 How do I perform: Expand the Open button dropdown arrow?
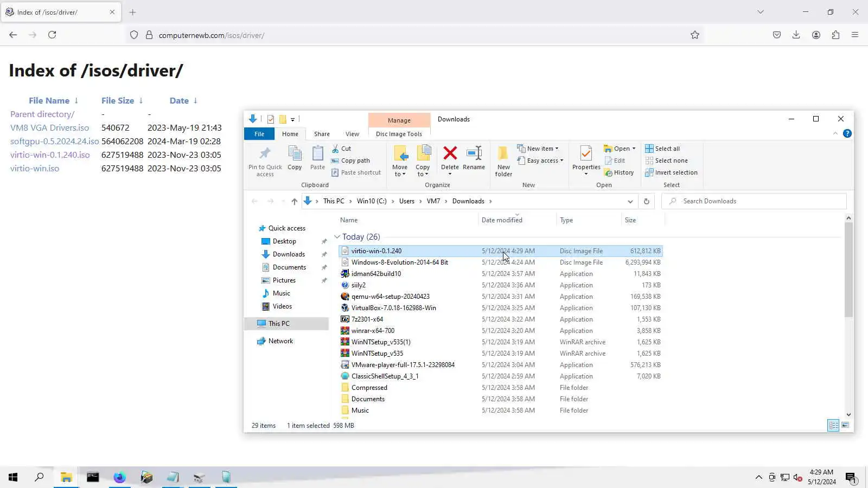(x=634, y=149)
